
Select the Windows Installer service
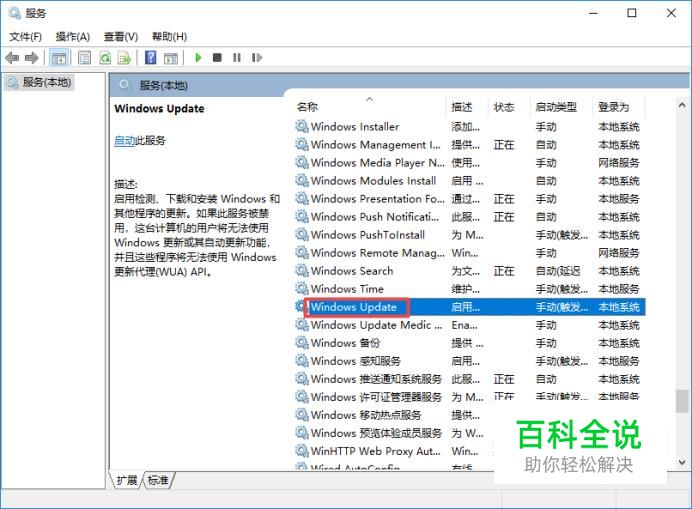[x=470, y=127]
